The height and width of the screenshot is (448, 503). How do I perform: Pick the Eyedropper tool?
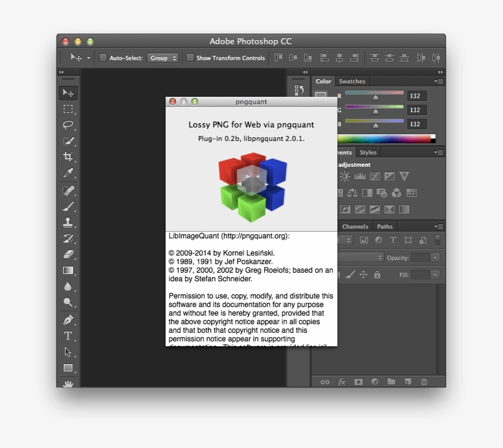click(x=68, y=173)
